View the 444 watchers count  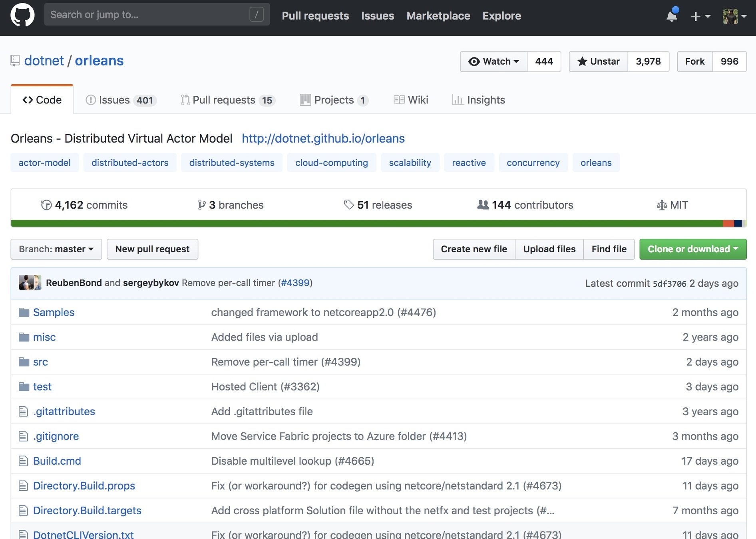(x=544, y=61)
